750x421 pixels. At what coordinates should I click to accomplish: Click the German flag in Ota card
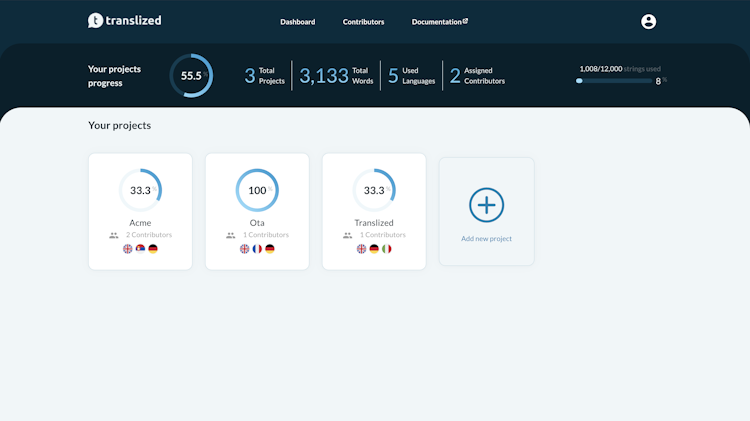270,249
